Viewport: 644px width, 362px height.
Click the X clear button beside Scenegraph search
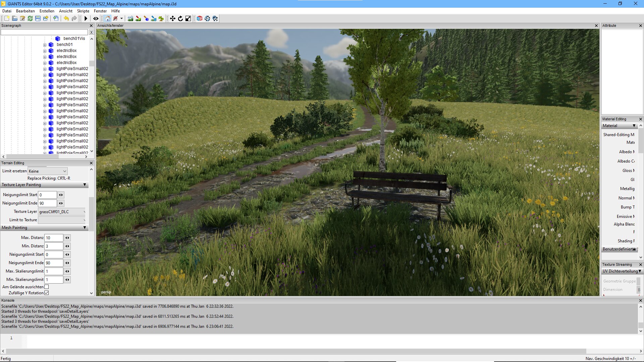click(91, 33)
